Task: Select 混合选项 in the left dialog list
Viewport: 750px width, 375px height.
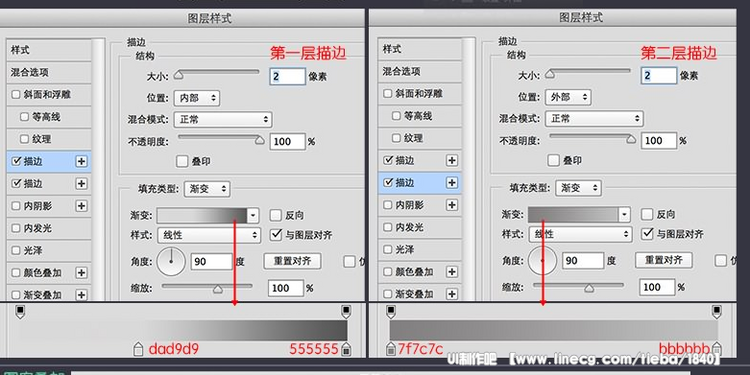Action: 49,72
